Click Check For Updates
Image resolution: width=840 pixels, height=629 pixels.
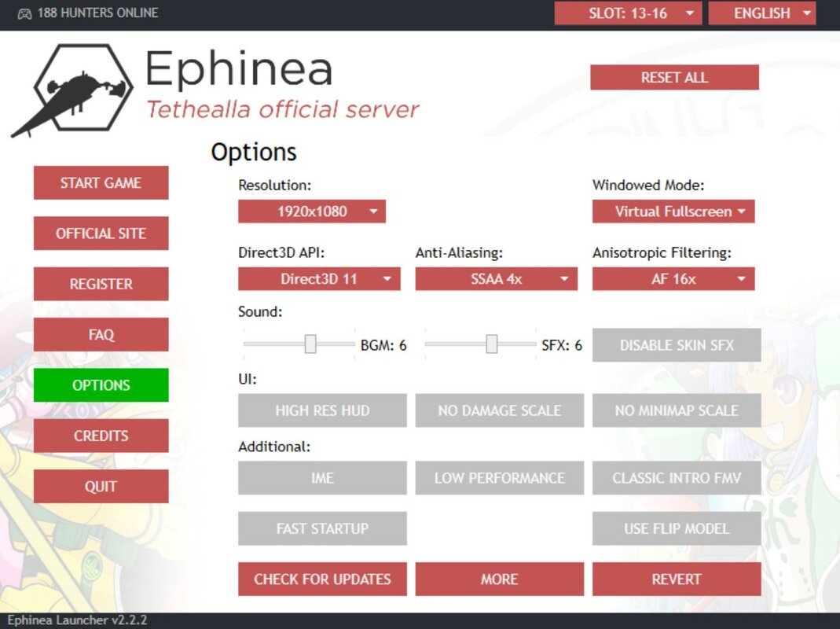tap(322, 579)
